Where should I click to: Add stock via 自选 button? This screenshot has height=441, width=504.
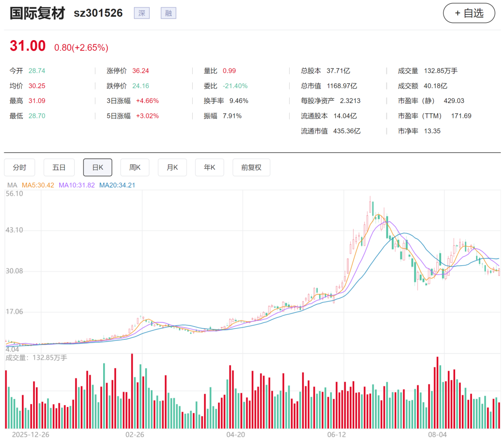469,13
